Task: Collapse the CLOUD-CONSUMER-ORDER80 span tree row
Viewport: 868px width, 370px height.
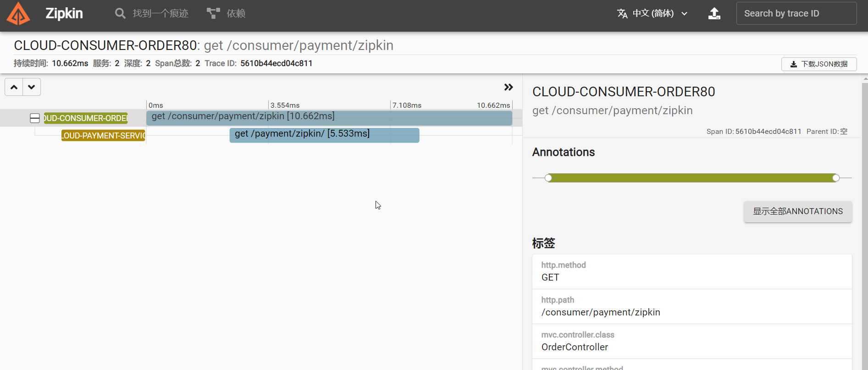Action: (x=35, y=118)
